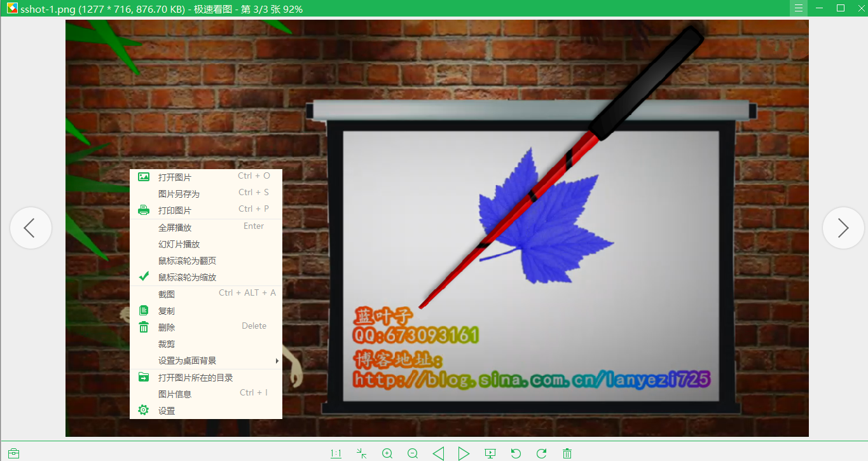Open 打开图片所在的目录 entry

click(x=206, y=378)
